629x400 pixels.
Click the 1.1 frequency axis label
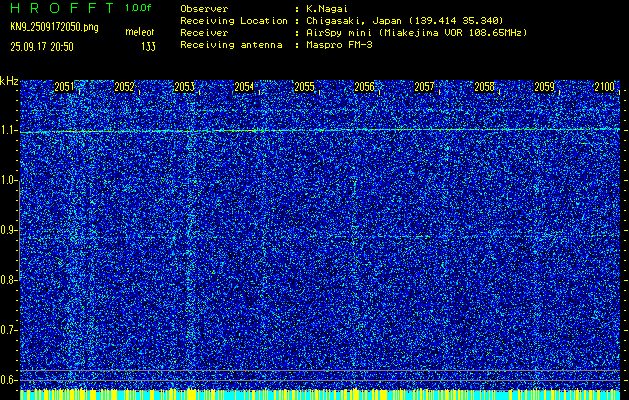[x=8, y=130]
